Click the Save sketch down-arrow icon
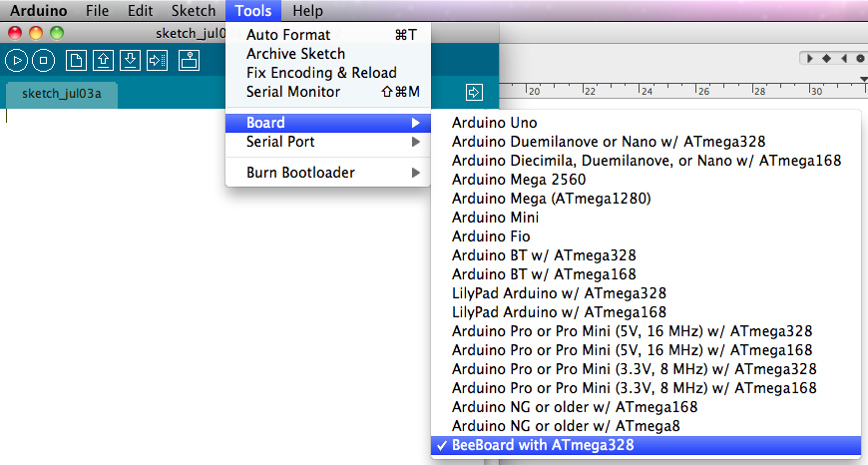This screenshot has width=868, height=465. 130,60
